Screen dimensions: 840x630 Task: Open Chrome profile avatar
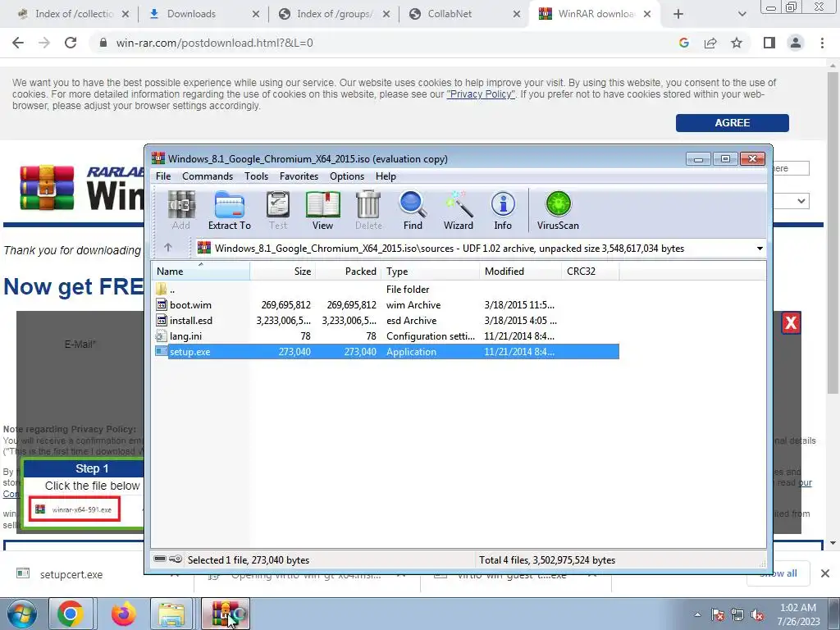point(796,43)
